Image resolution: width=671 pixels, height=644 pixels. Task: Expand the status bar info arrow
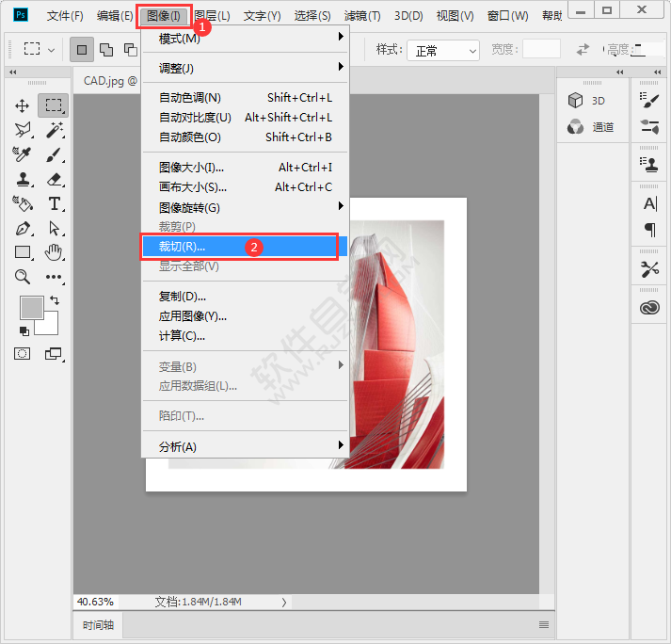point(283,602)
